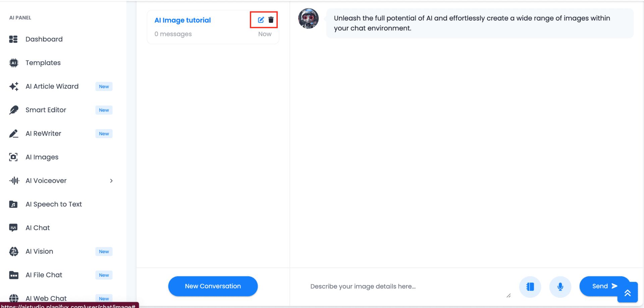The height and width of the screenshot is (308, 644).
Task: Open Templates in the sidebar
Action: (x=43, y=63)
